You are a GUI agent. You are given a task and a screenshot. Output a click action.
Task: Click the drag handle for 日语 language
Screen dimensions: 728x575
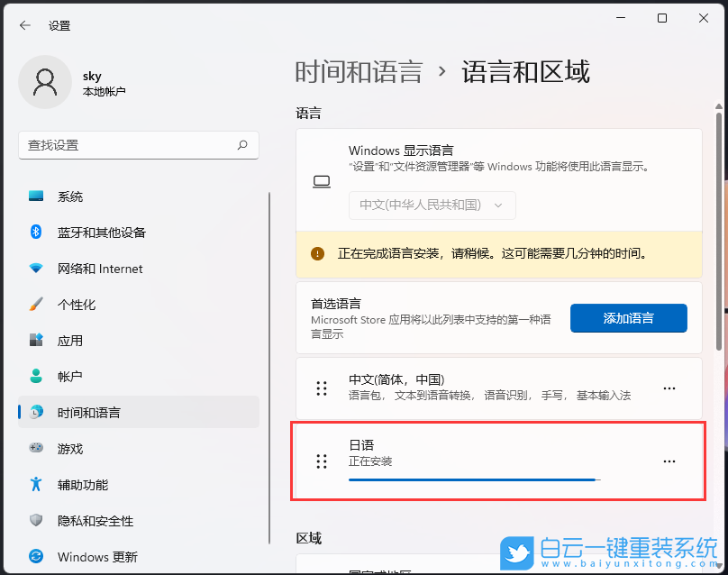coord(322,461)
